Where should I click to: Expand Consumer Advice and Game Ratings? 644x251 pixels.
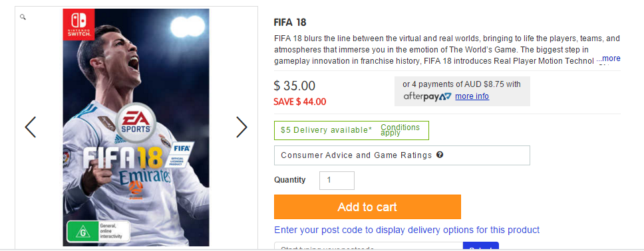(402, 155)
